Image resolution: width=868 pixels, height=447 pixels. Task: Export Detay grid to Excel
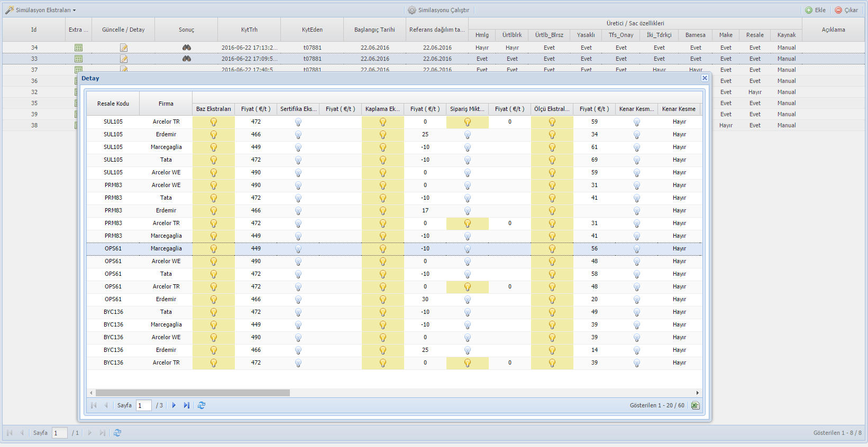click(695, 405)
